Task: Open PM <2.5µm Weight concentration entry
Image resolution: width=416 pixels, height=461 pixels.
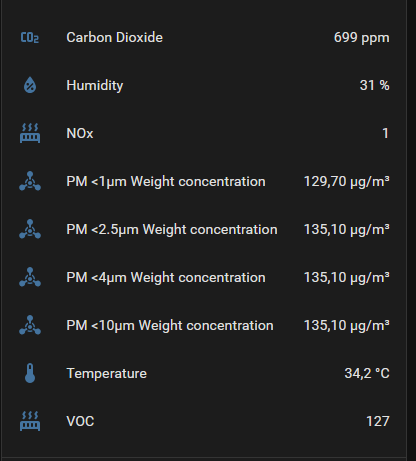Action: 172,230
